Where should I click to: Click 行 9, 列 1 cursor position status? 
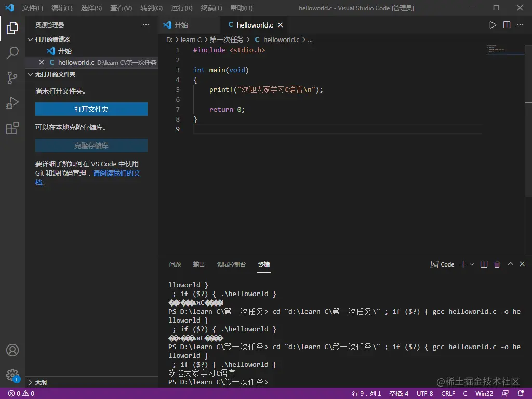click(366, 394)
